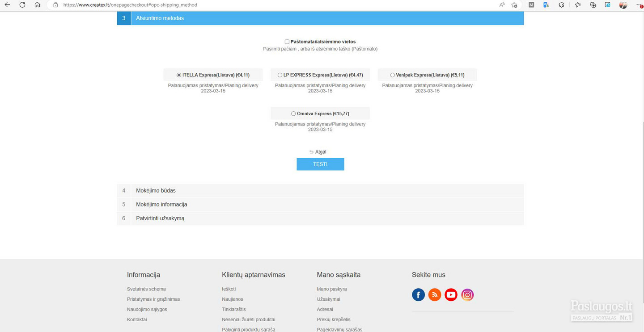Add this page to favorites star icon
The height and width of the screenshot is (332, 644).
pyautogui.click(x=514, y=5)
